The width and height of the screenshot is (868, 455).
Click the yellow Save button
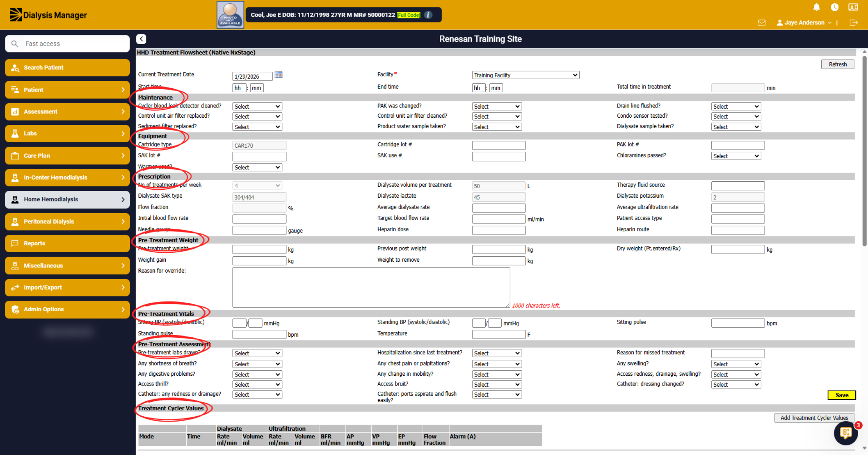pyautogui.click(x=842, y=395)
